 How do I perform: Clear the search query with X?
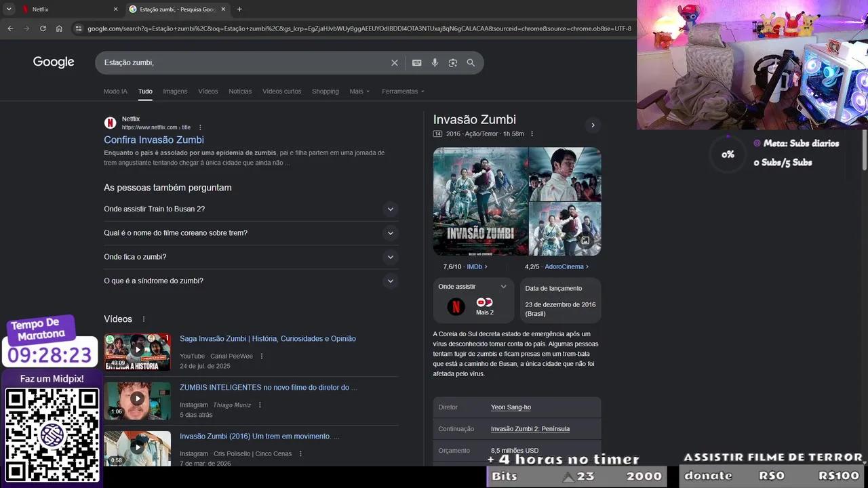(395, 63)
